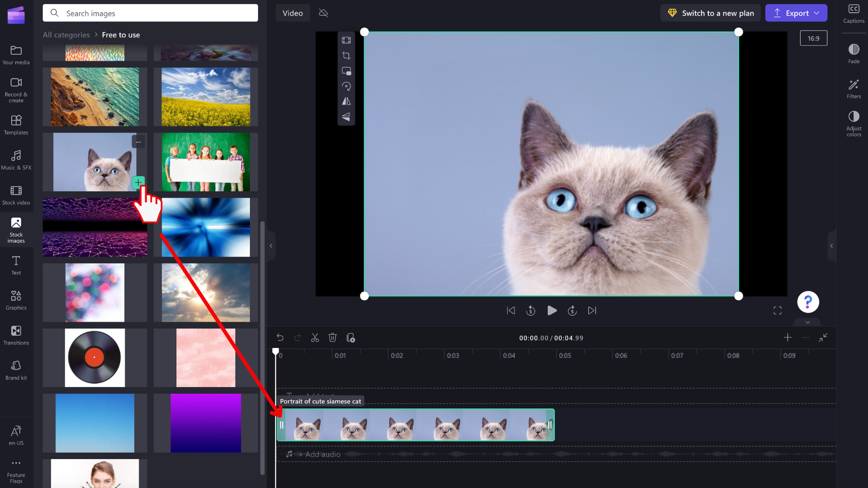Select Stock images sidebar tab
Image resolution: width=868 pixels, height=488 pixels.
point(16,230)
